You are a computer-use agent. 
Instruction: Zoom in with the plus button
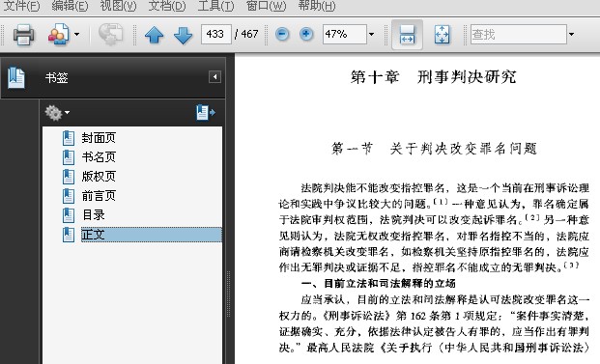click(305, 34)
